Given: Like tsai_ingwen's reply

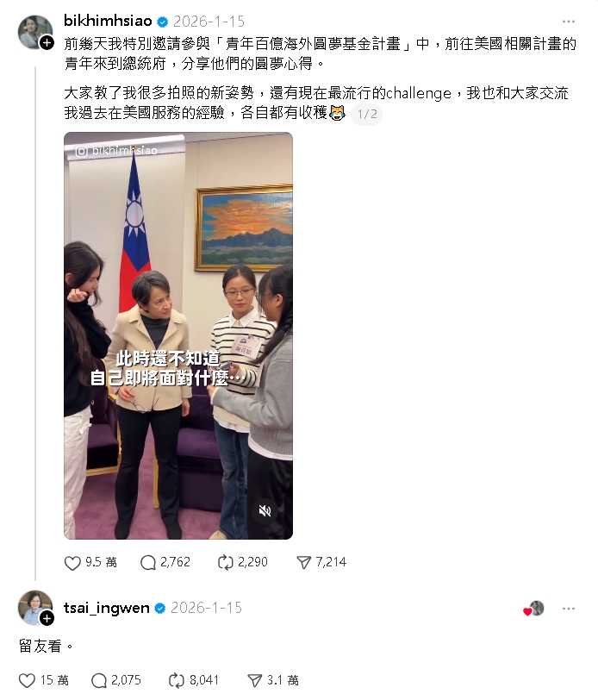Looking at the screenshot, I should coord(27,680).
